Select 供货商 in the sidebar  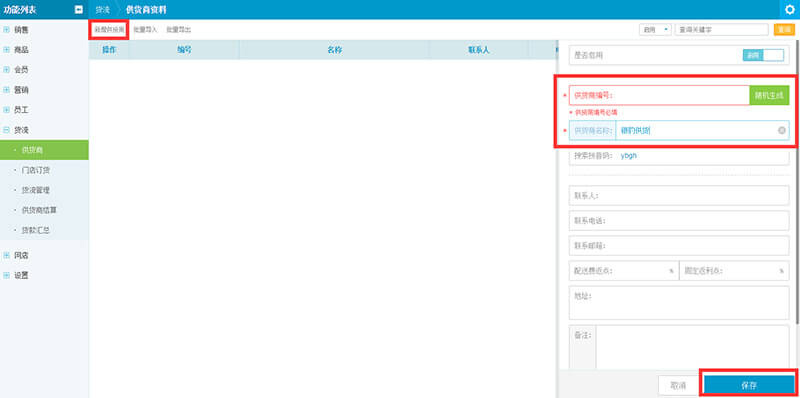[44, 150]
